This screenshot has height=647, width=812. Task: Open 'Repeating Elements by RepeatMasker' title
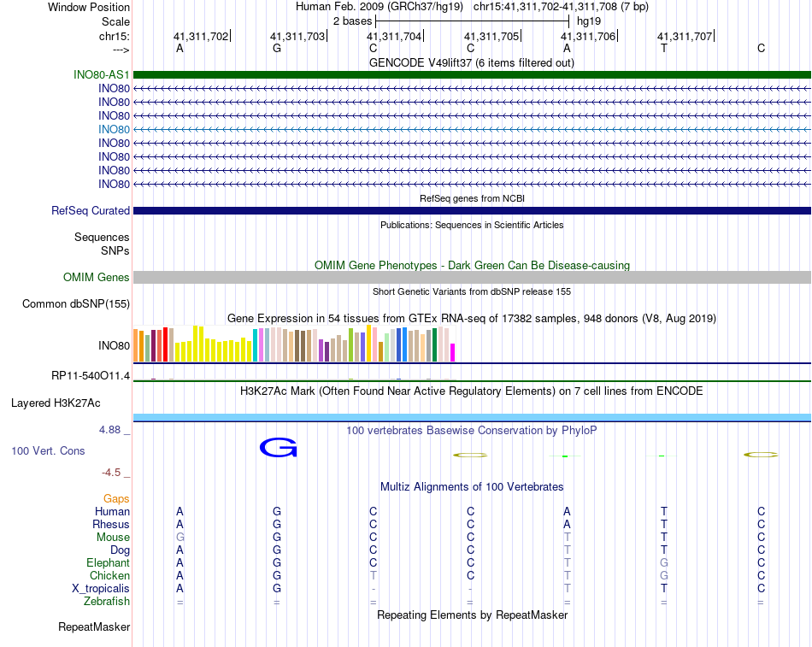click(472, 615)
